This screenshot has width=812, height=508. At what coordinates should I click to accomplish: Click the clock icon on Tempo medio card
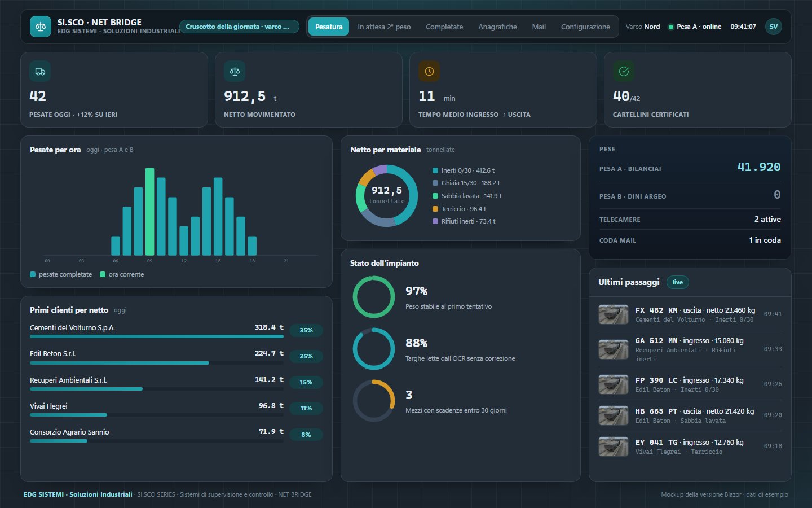pos(429,72)
